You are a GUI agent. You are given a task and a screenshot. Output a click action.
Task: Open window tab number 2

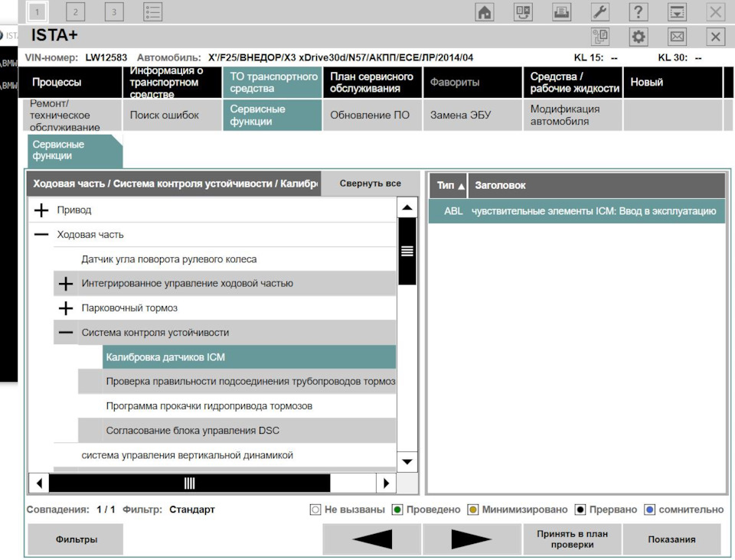coord(76,12)
